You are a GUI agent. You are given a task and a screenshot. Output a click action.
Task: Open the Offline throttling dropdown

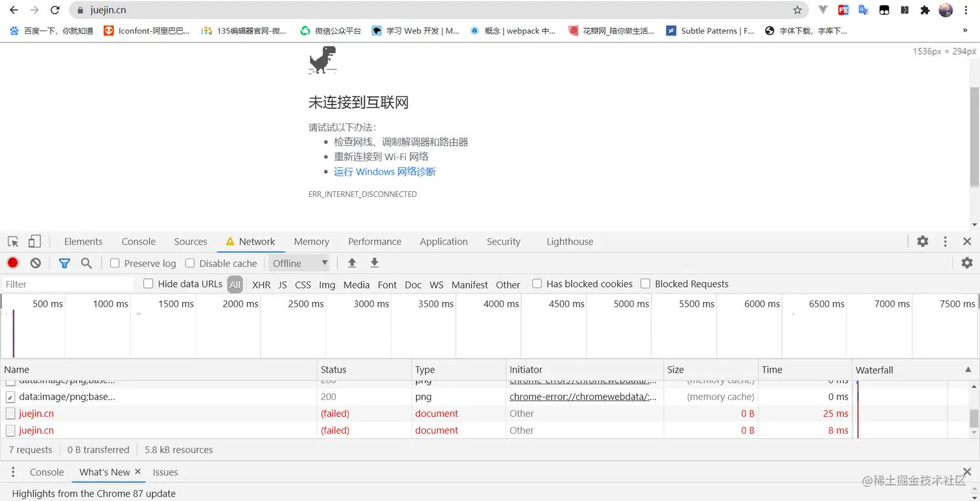(299, 263)
